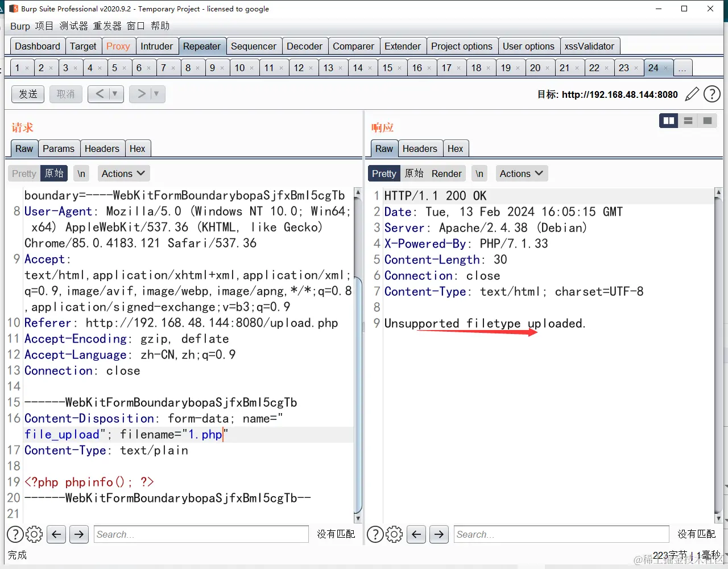Switch to Sequencer tab
Image resolution: width=728 pixels, height=569 pixels.
[x=254, y=47]
